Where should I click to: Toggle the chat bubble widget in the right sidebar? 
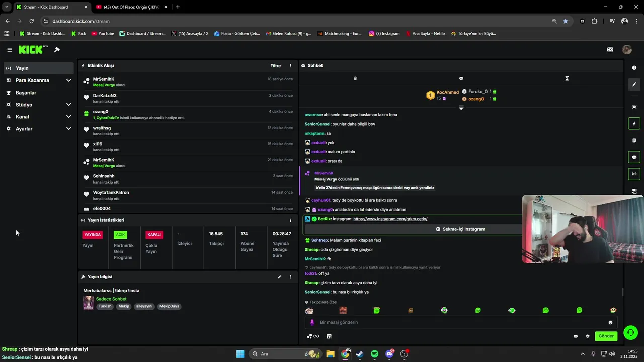(x=634, y=157)
